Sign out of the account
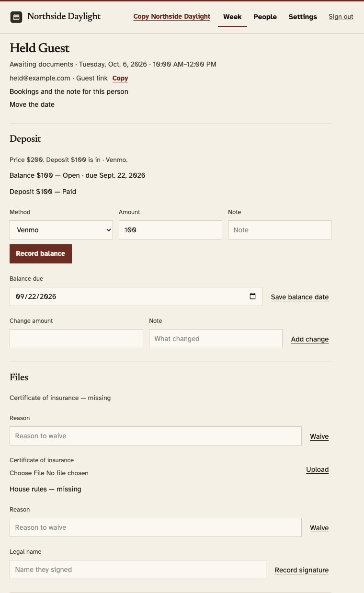This screenshot has height=593, width=364. [x=341, y=17]
